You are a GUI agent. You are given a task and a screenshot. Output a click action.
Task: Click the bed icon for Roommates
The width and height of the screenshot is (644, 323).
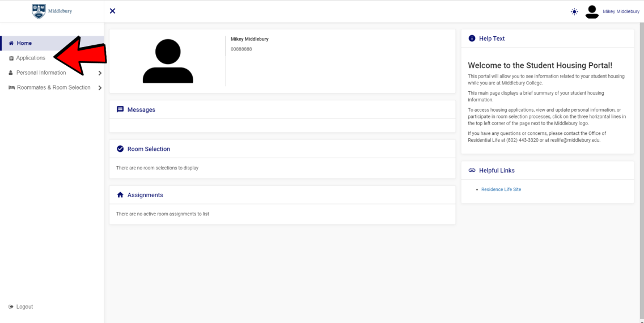(11, 88)
